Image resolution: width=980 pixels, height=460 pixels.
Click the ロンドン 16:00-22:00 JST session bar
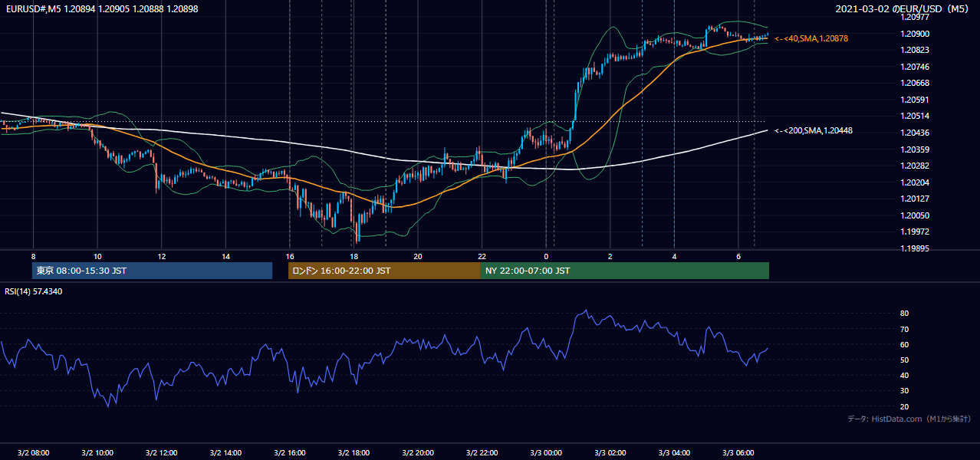[x=384, y=271]
